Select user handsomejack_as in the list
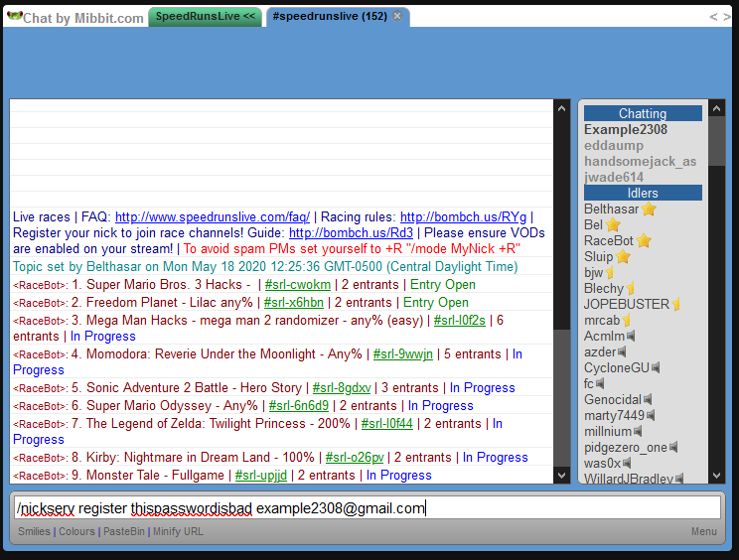The width and height of the screenshot is (739, 560). 640,162
